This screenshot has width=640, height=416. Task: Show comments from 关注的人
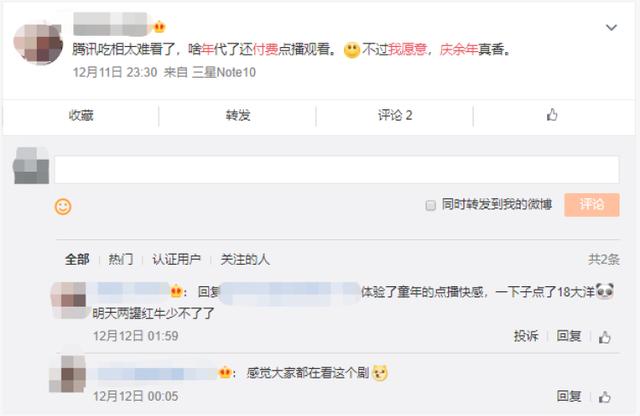[x=245, y=259]
